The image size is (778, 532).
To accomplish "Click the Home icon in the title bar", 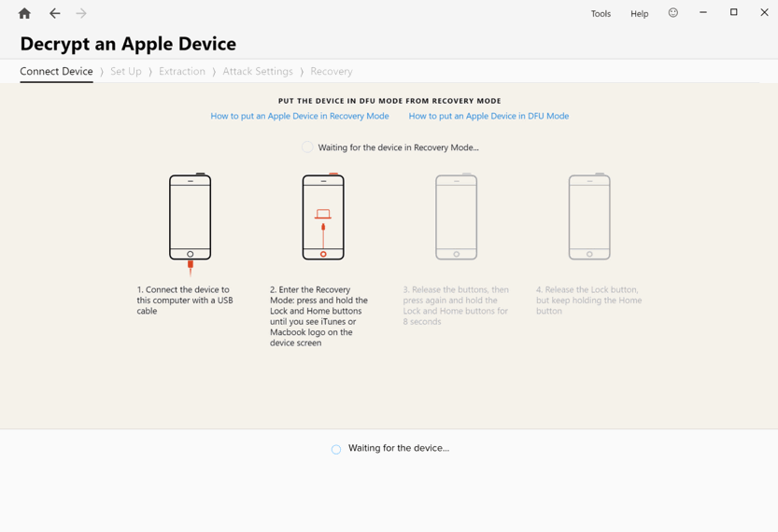I will 24,13.
